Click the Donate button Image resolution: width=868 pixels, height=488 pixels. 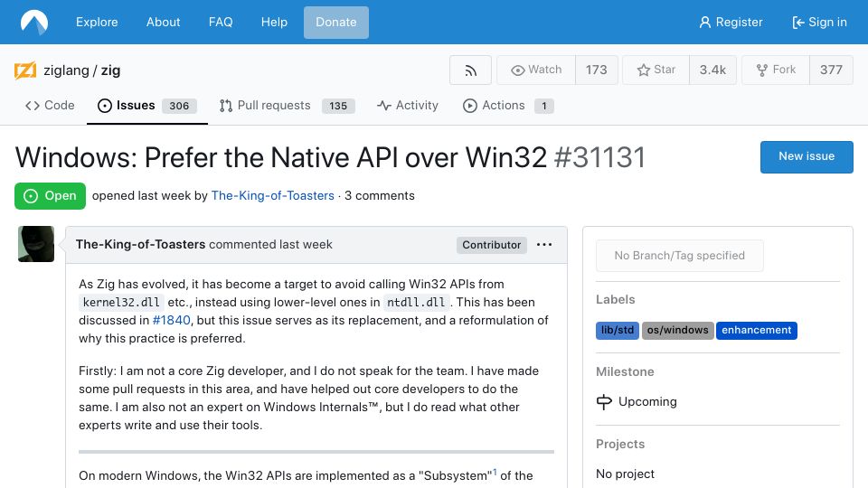(x=336, y=23)
